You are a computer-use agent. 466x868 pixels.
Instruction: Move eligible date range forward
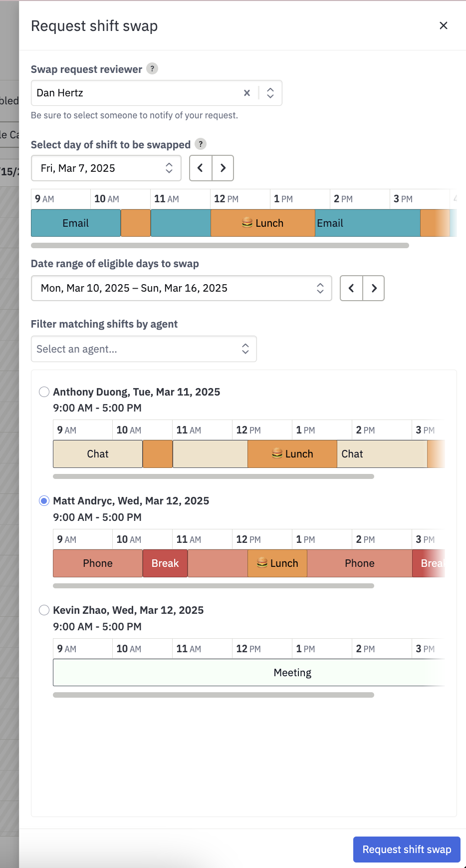pos(374,288)
